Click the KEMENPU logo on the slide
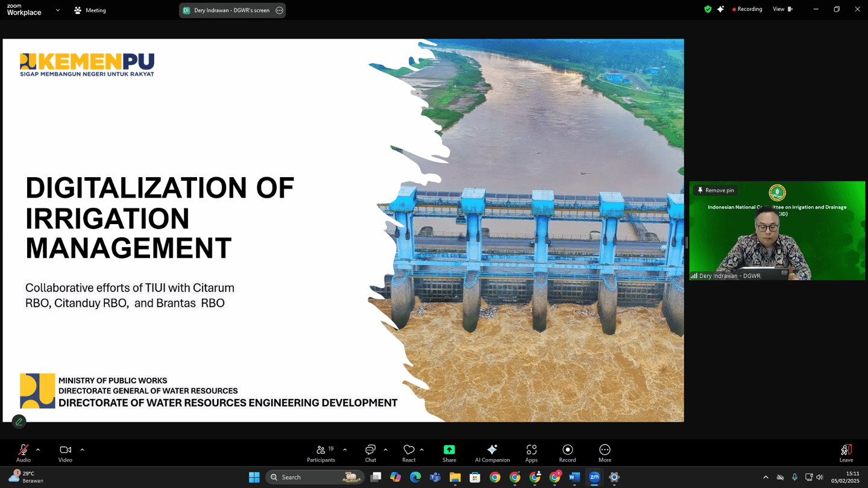 pyautogui.click(x=87, y=65)
